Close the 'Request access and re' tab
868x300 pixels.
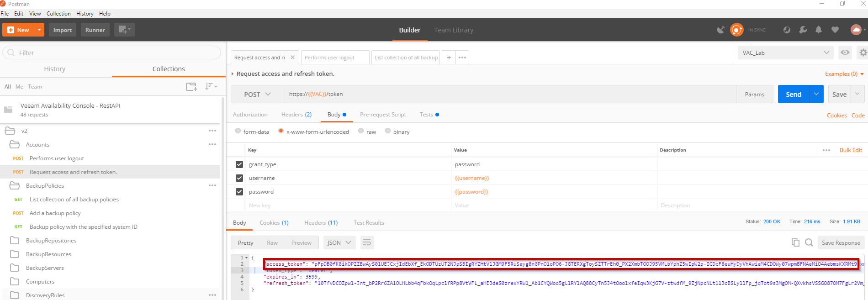pos(292,58)
